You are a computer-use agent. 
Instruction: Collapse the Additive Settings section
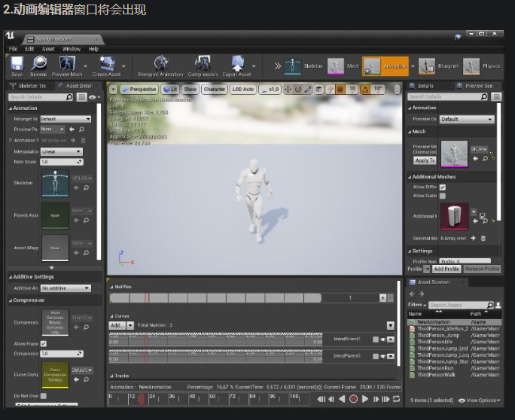click(x=11, y=277)
